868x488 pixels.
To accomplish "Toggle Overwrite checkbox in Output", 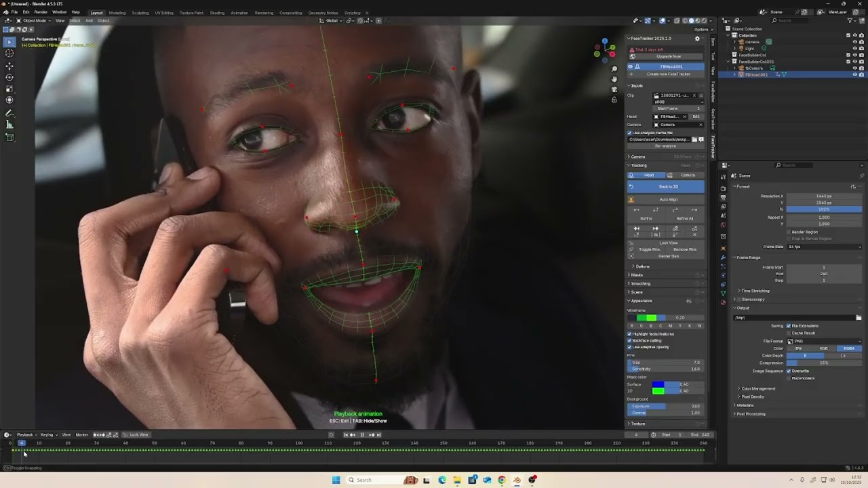I will (789, 371).
